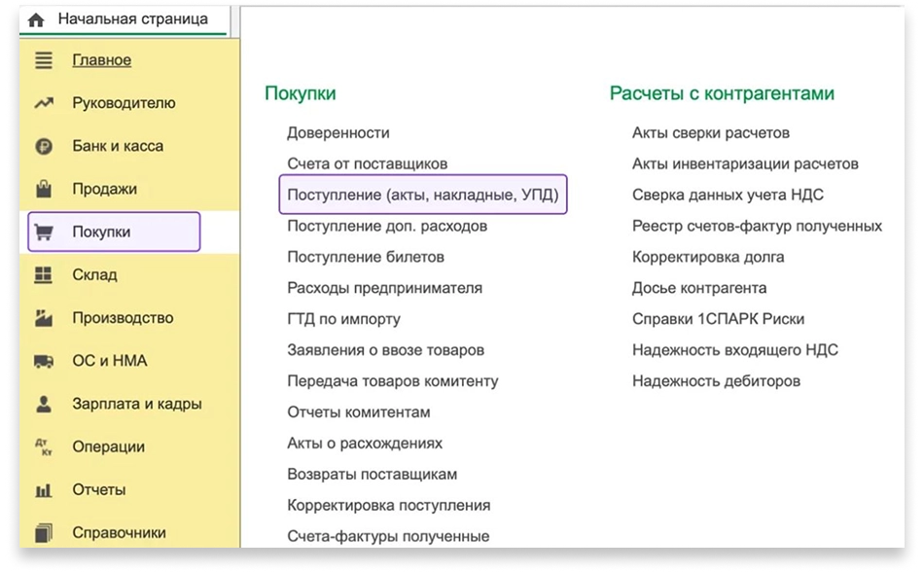Click the hamburger icon beside Главное

44,60
